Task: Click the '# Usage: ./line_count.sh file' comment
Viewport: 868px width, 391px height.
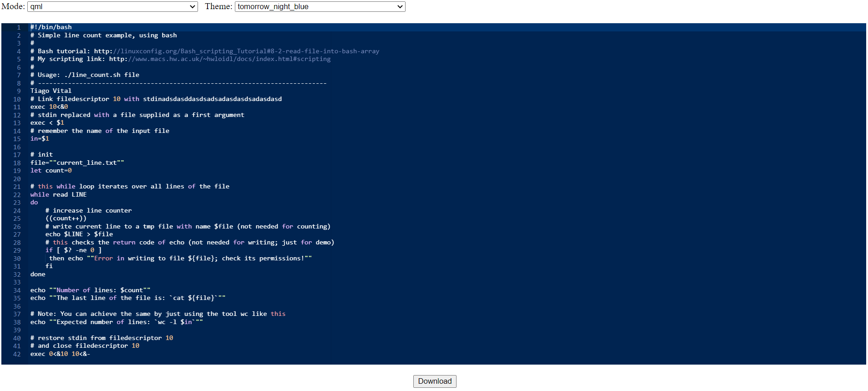Action: coord(85,75)
